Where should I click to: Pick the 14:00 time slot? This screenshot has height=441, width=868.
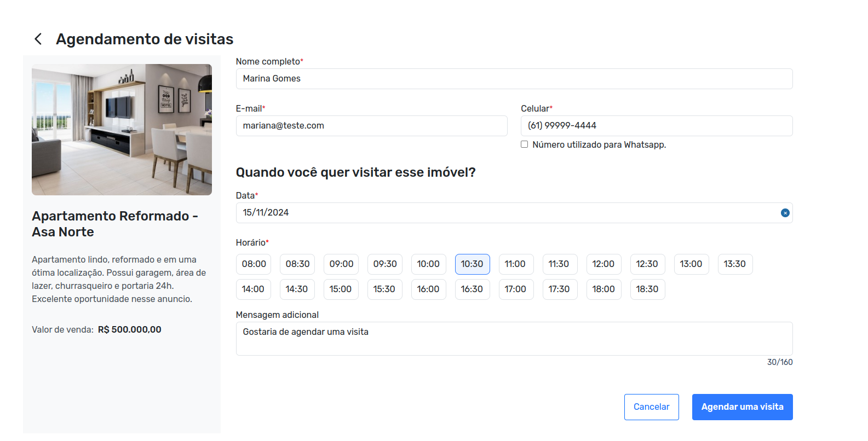[x=253, y=289]
